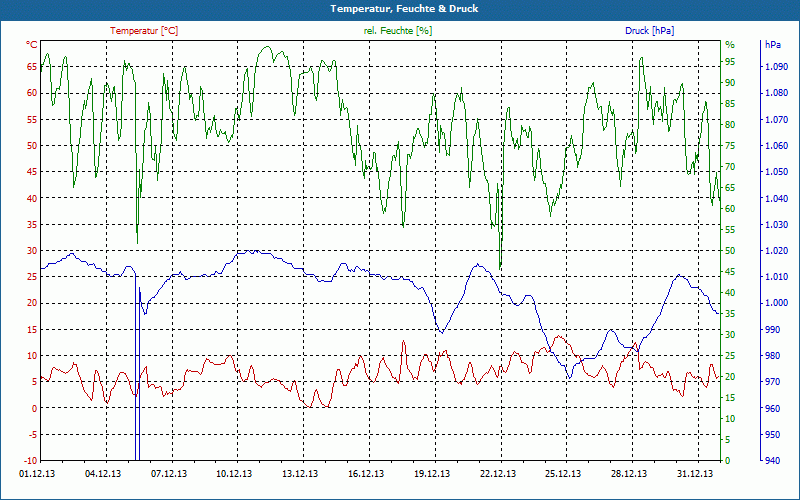The width and height of the screenshot is (800, 500).
Task: Click the date label 13.12.13
Action: pos(300,474)
